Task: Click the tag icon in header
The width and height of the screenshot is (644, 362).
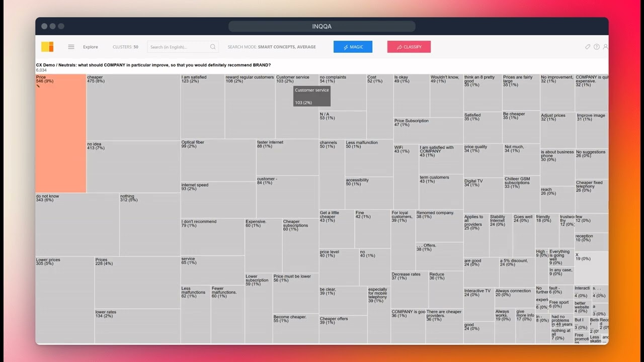Action: tap(587, 47)
